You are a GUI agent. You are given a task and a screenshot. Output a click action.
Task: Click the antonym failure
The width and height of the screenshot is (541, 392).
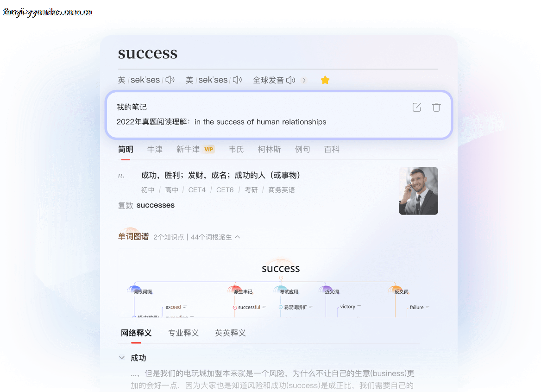(416, 307)
